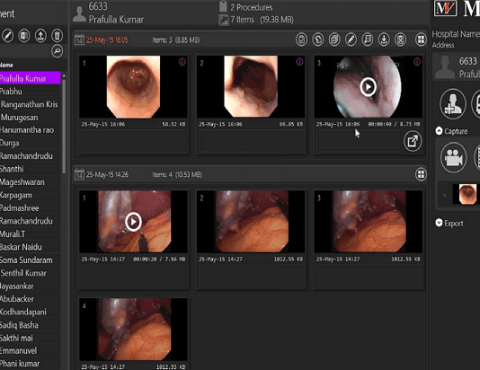The width and height of the screenshot is (480, 370).
Task: Toggle grid view for the 16:05 procedure
Action: coord(421,40)
